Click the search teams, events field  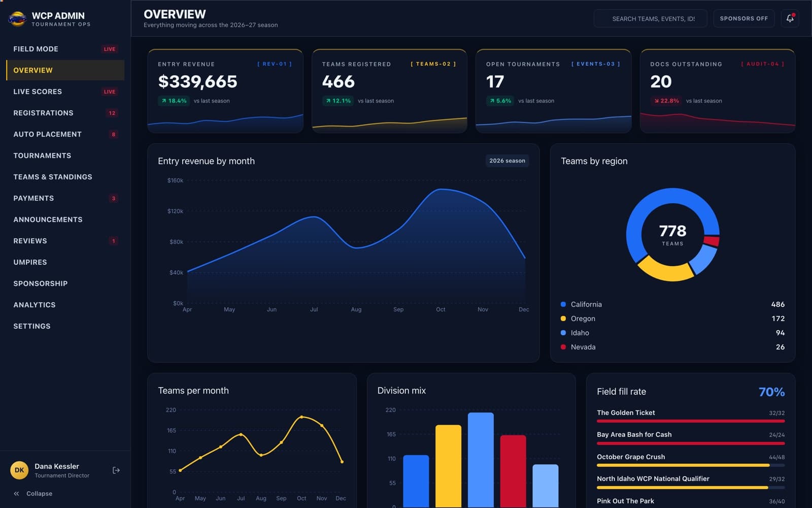click(x=650, y=18)
